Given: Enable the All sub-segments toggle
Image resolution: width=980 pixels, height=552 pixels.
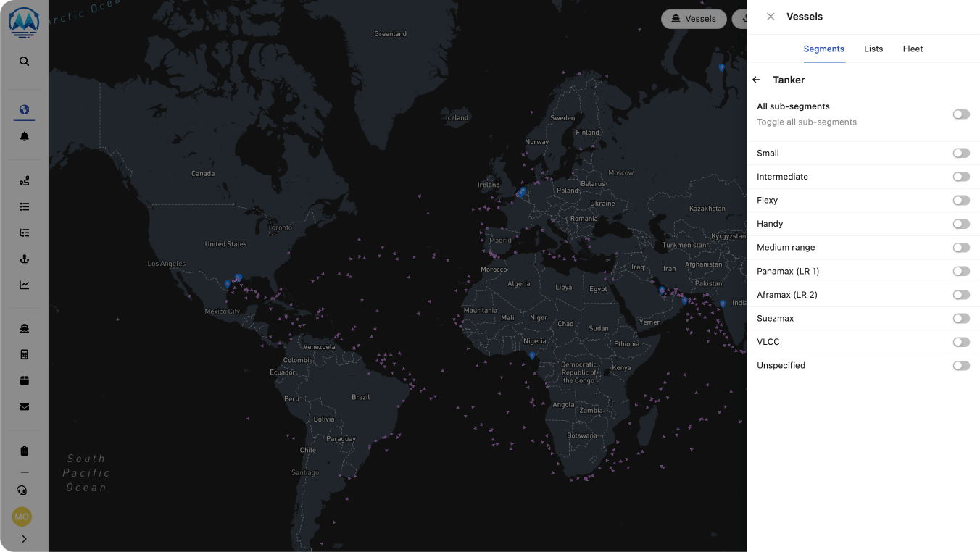Looking at the screenshot, I should point(961,114).
